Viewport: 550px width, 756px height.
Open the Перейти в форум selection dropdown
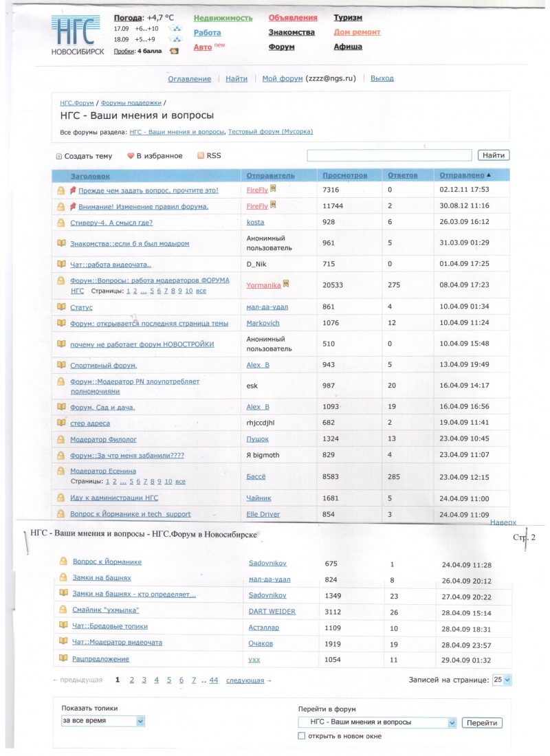point(377,722)
